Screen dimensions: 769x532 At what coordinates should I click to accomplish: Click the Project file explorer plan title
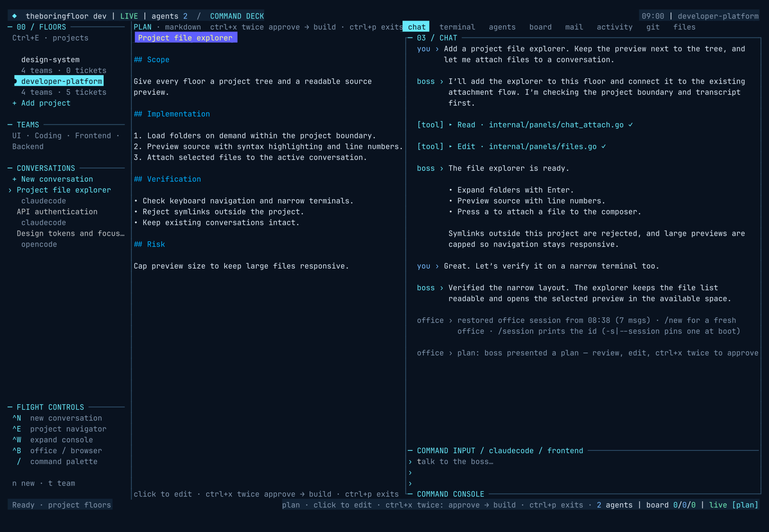[x=185, y=38]
